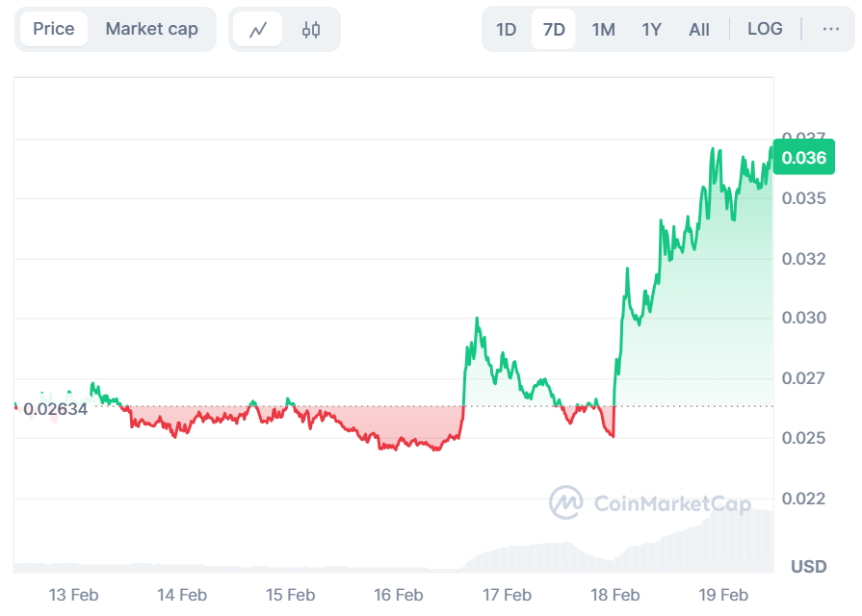This screenshot has height=616, width=862.
Task: Click the 0.02634 opening price label
Action: tap(56, 409)
